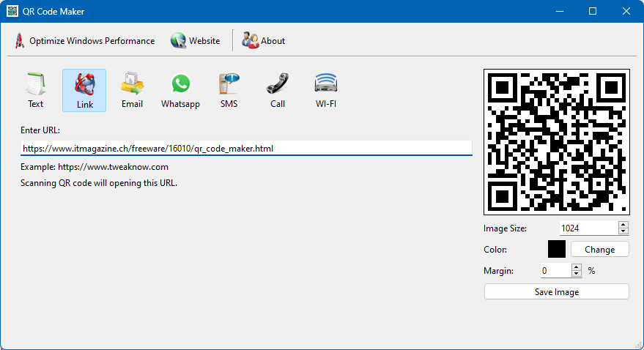The image size is (644, 350).
Task: Pick the Whatsapp QR type icon
Action: tap(180, 90)
